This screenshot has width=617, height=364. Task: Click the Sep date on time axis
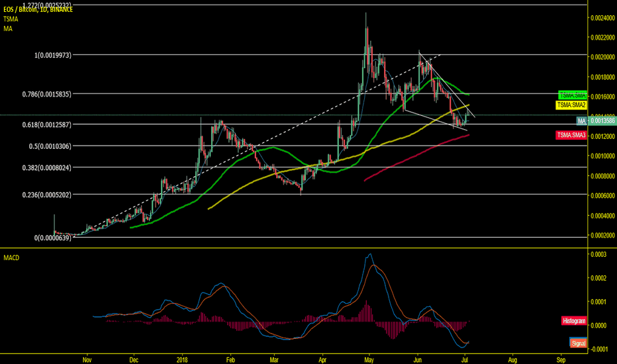tap(561, 359)
